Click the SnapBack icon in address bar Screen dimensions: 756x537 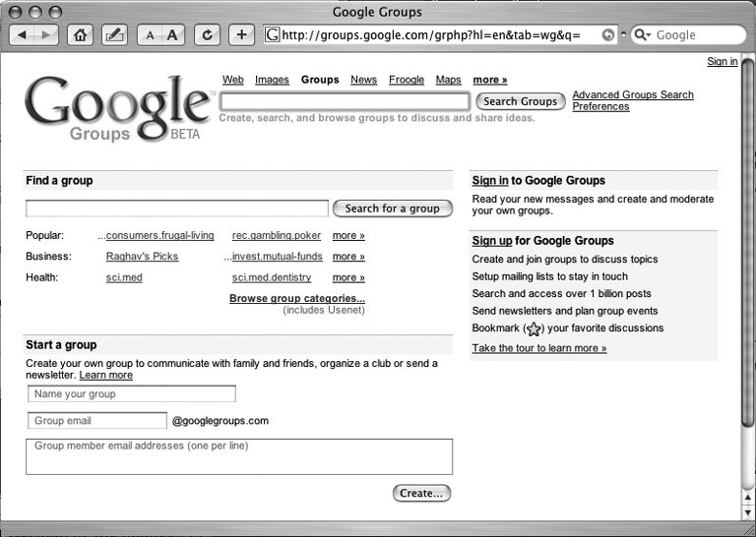(607, 34)
